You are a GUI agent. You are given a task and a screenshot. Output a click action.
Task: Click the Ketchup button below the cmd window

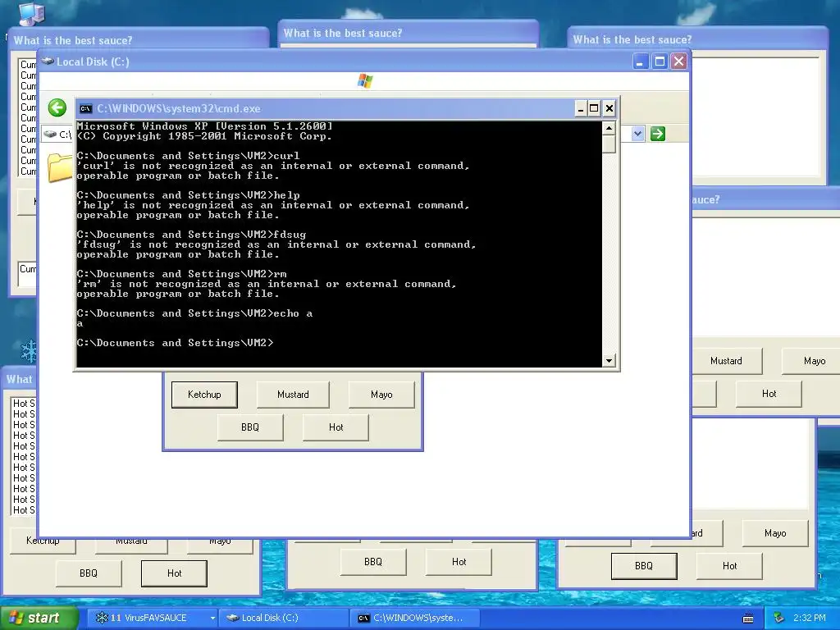point(204,395)
